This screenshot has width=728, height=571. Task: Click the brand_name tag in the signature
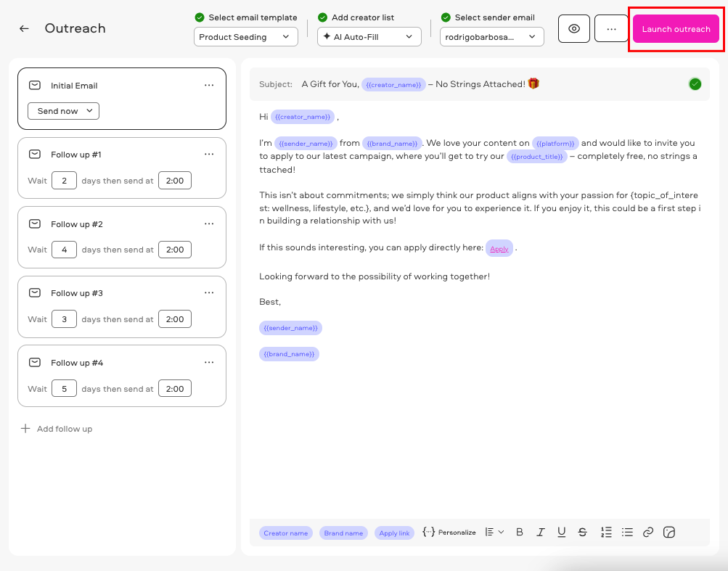pyautogui.click(x=289, y=354)
